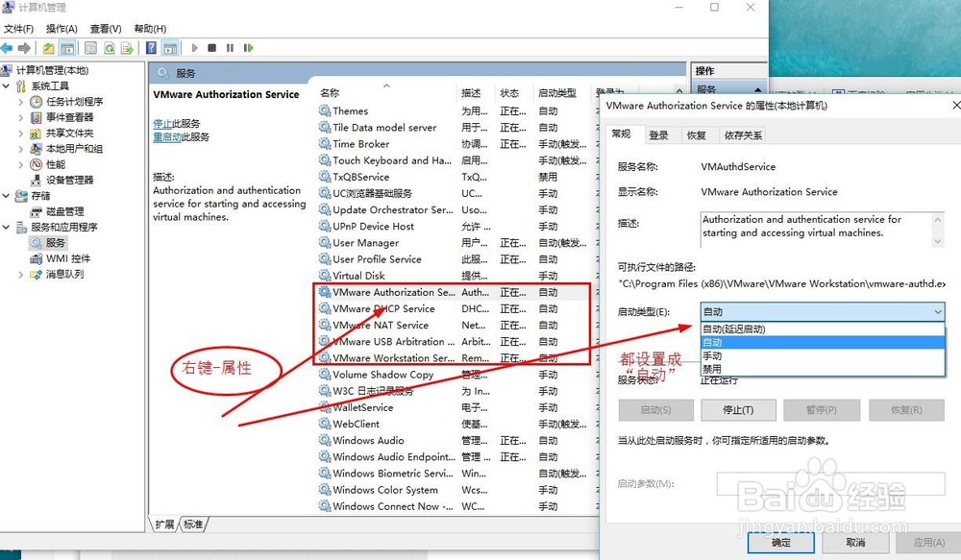Toggle the Show/Hide Console Tree icon
Image resolution: width=961 pixels, height=560 pixels.
tap(67, 47)
